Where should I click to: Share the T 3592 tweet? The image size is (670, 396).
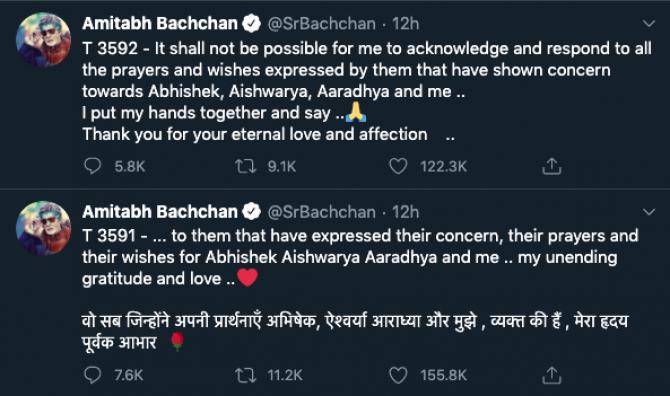tap(551, 166)
